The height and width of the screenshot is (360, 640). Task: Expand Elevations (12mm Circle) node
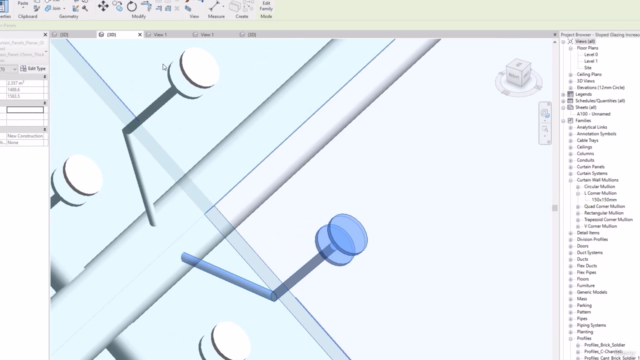[571, 88]
